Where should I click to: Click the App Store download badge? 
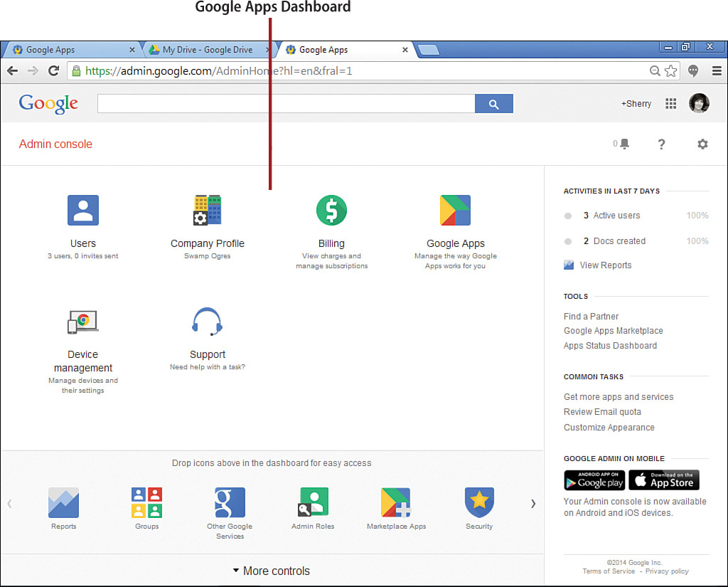point(664,480)
